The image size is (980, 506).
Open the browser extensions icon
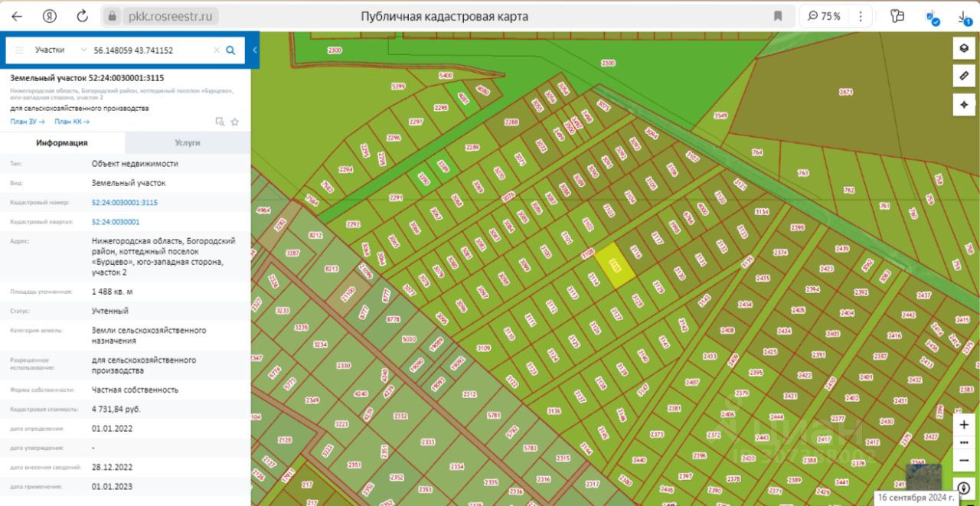898,16
